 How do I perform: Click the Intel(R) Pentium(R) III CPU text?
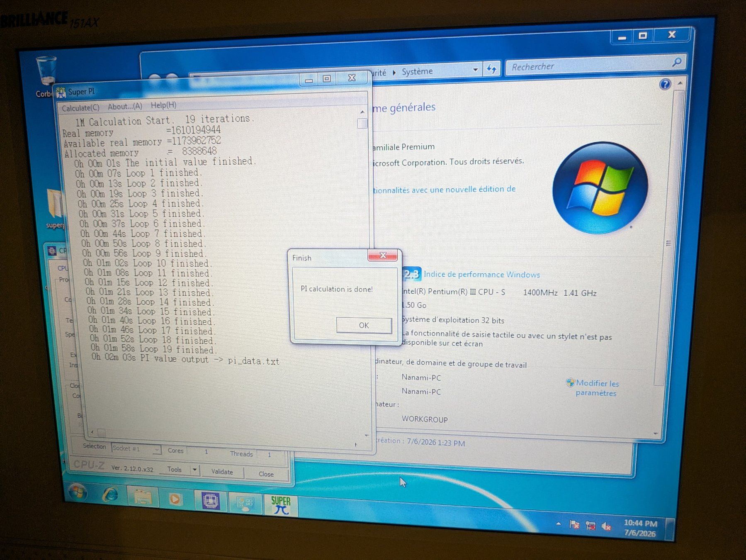pyautogui.click(x=454, y=292)
